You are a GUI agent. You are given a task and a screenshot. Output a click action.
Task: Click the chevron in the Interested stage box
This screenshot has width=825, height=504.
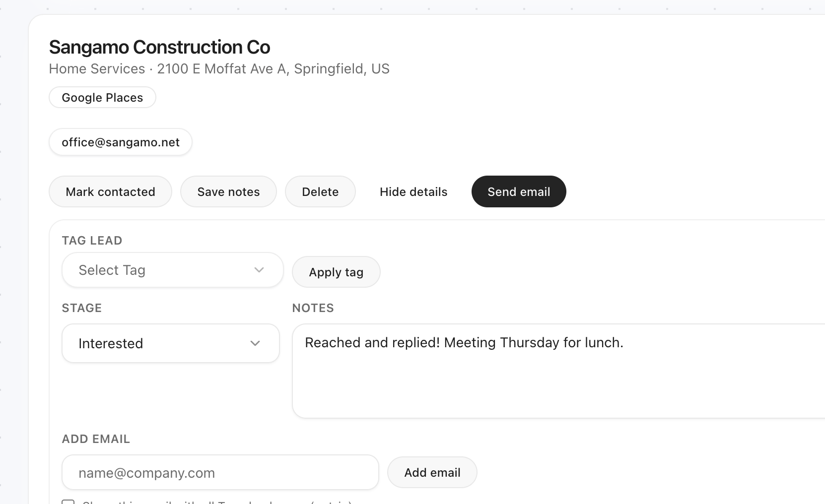click(255, 343)
